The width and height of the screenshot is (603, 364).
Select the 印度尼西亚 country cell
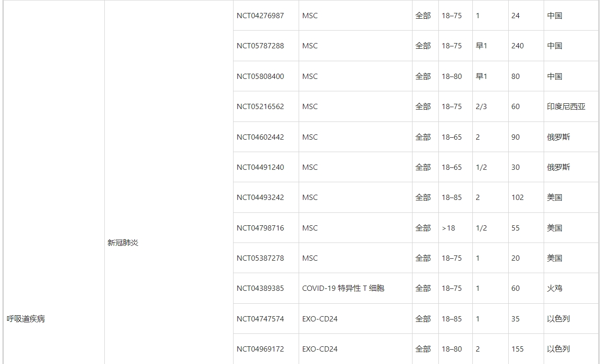click(x=566, y=107)
